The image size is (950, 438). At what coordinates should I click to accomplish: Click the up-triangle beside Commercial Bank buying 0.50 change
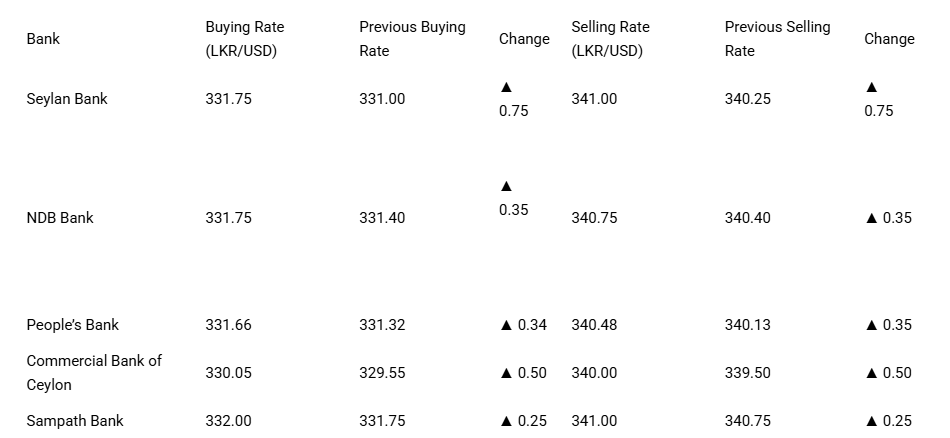[507, 373]
